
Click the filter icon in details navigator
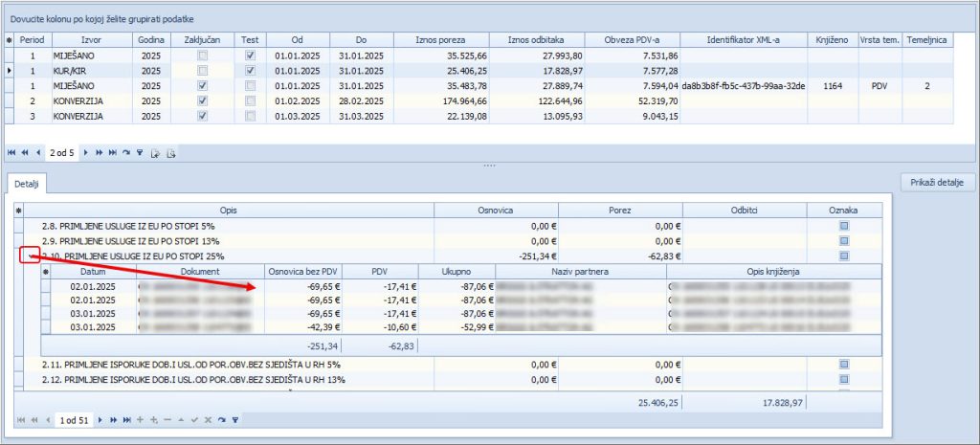point(234,420)
